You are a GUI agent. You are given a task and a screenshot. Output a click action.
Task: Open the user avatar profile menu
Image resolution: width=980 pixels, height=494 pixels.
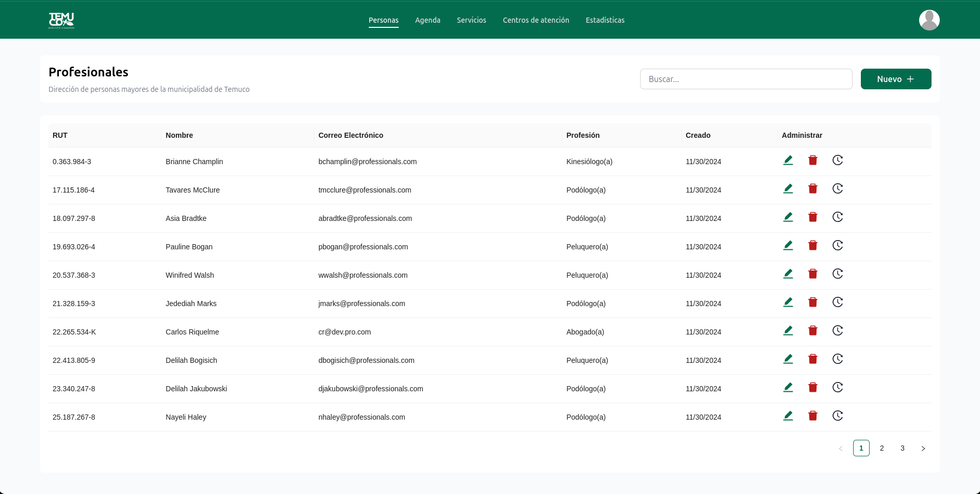[929, 20]
